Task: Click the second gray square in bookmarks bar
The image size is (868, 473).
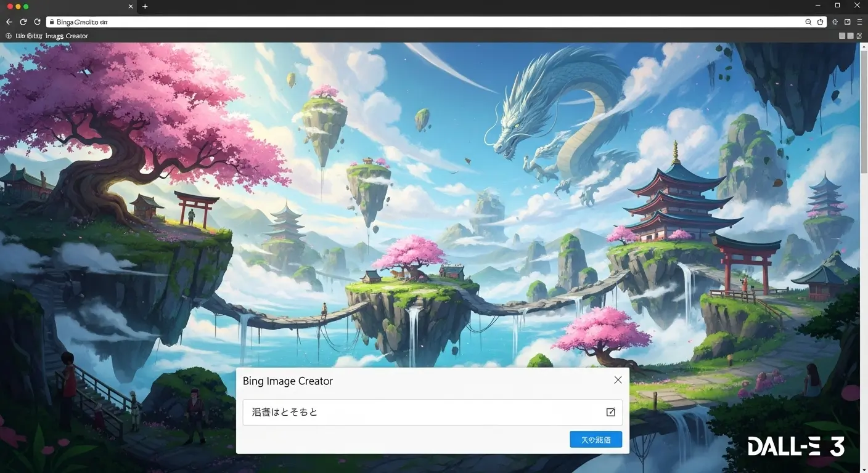Action: coord(851,36)
